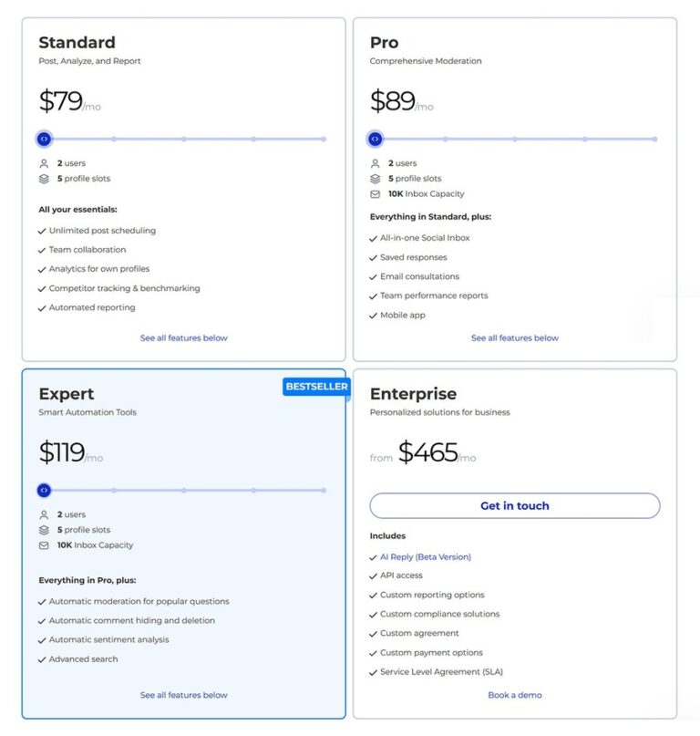Click the Pro plan slider handle
Viewport: 700px width, 736px height.
pos(375,139)
